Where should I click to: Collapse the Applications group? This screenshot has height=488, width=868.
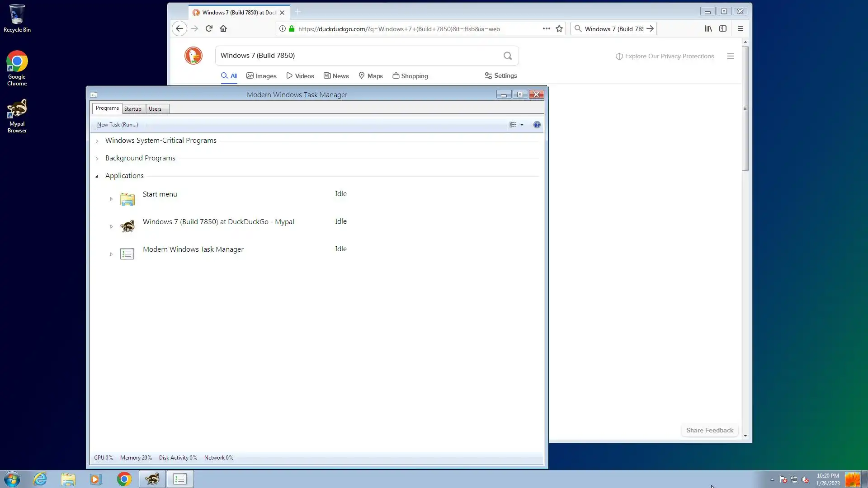pyautogui.click(x=97, y=176)
